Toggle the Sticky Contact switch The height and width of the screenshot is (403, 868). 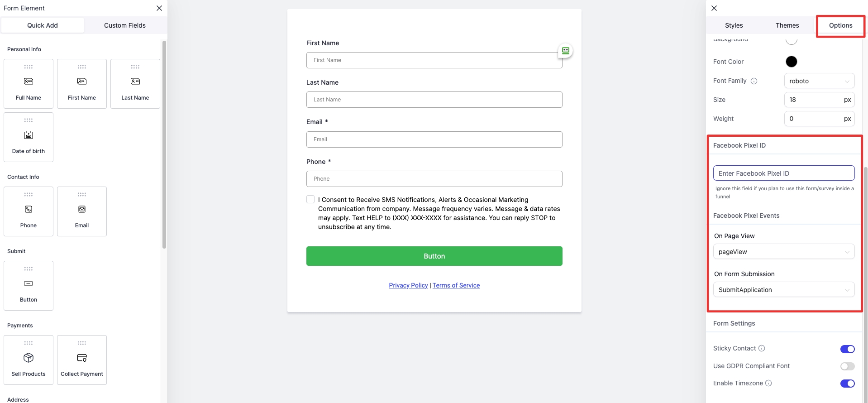click(847, 349)
